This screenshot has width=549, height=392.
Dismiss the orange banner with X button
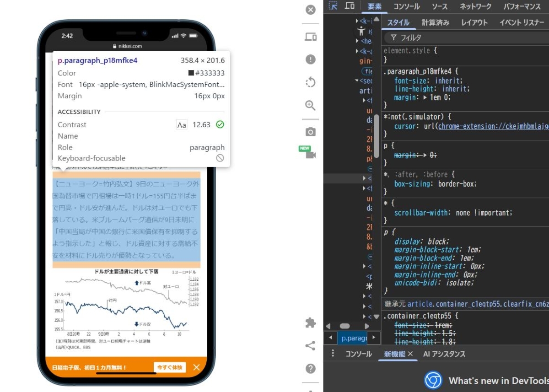(x=196, y=367)
